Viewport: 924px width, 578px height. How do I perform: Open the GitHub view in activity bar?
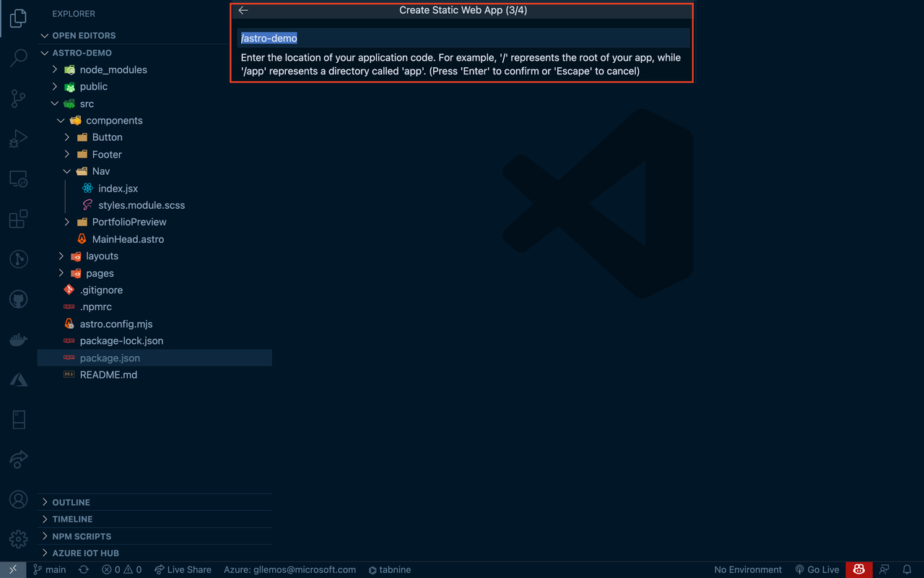pos(19,298)
